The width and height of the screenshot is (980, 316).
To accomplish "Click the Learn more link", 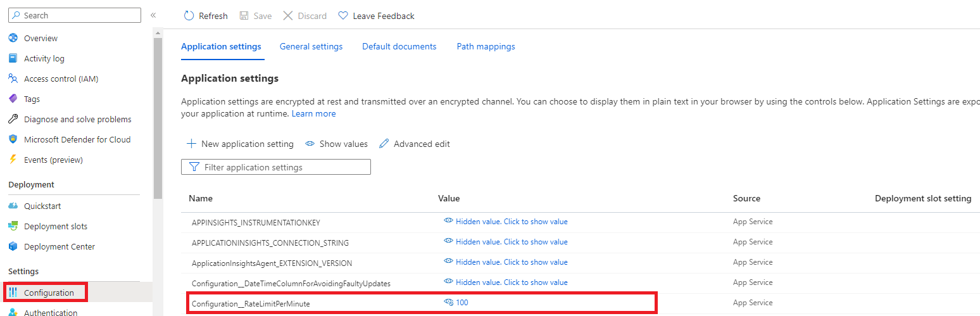I will click(313, 113).
